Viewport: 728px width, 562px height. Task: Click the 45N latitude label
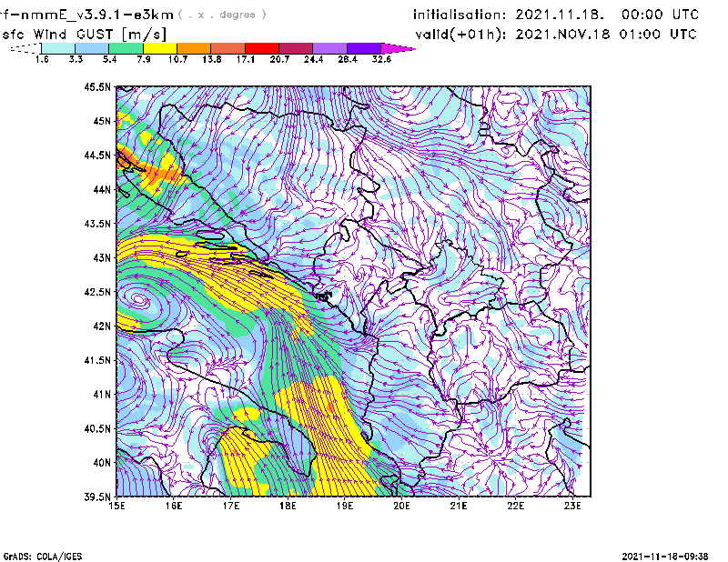coord(102,121)
